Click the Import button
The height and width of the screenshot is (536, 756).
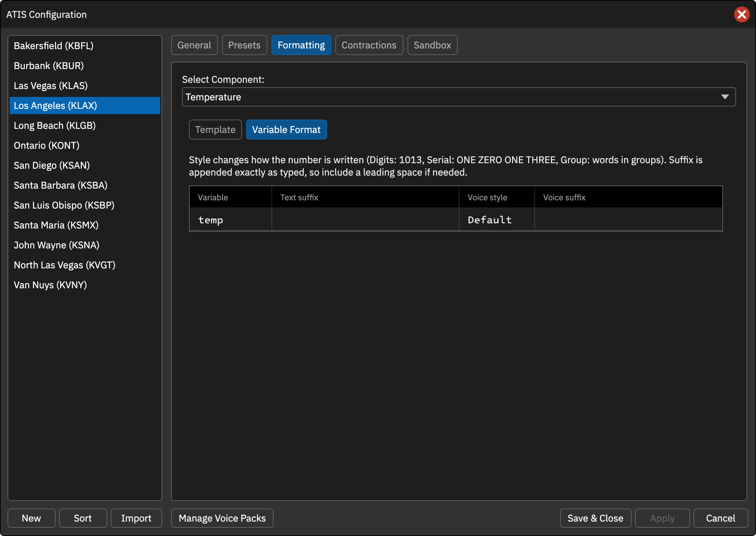(136, 518)
